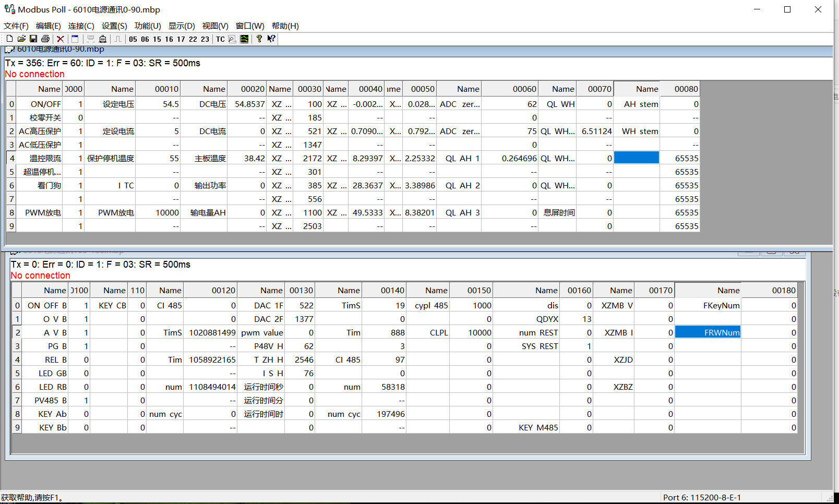Create a new Modbus Poll document
Viewport: 839px width, 504px height.
click(x=9, y=39)
